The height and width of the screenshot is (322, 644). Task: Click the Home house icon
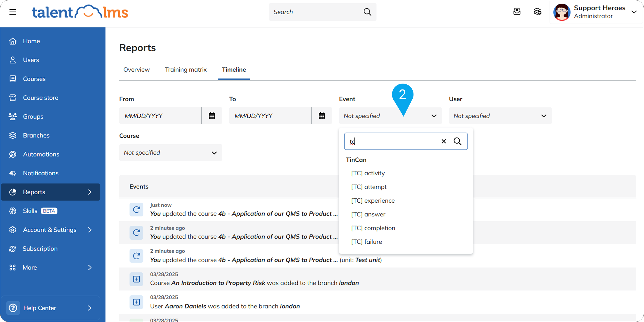[x=13, y=41]
